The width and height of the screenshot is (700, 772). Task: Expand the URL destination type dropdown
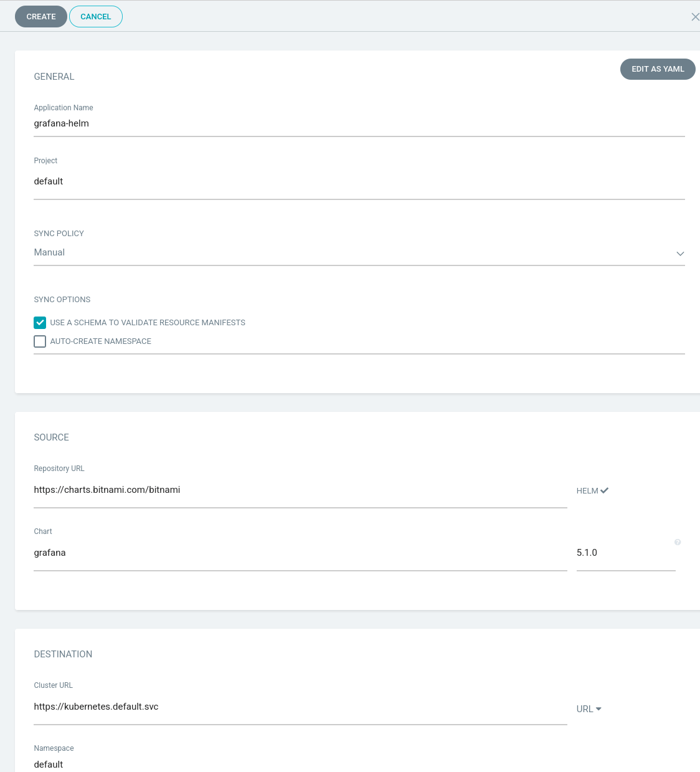tap(589, 708)
